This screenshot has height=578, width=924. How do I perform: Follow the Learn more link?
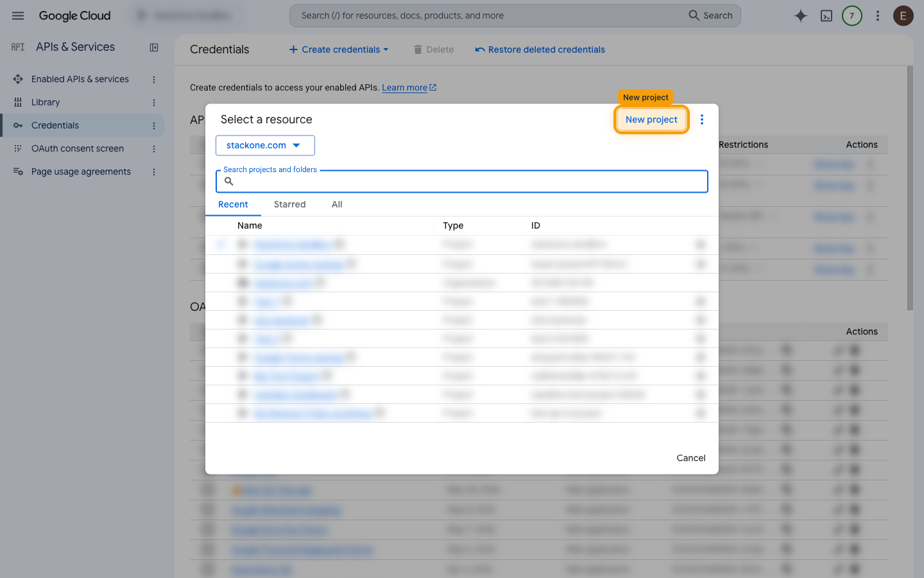pyautogui.click(x=409, y=87)
